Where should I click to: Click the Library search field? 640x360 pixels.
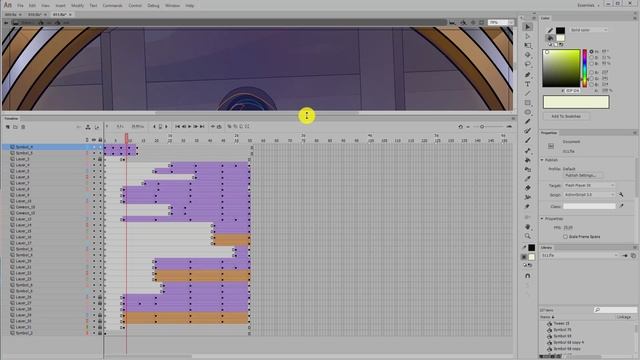point(615,310)
